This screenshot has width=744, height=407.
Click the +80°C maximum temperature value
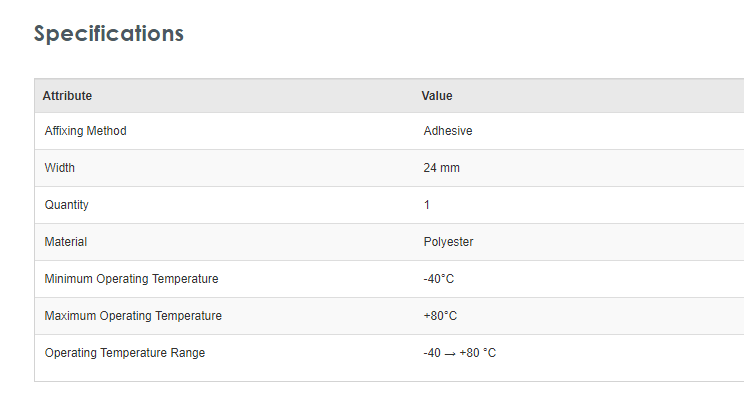[440, 316]
